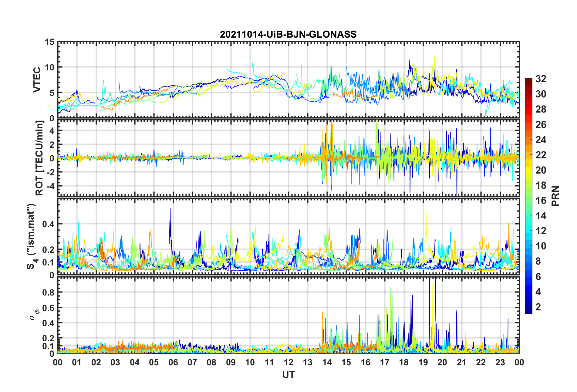Click UT axis tick label 21
Viewport: 577px width, 392px height.
(x=462, y=363)
